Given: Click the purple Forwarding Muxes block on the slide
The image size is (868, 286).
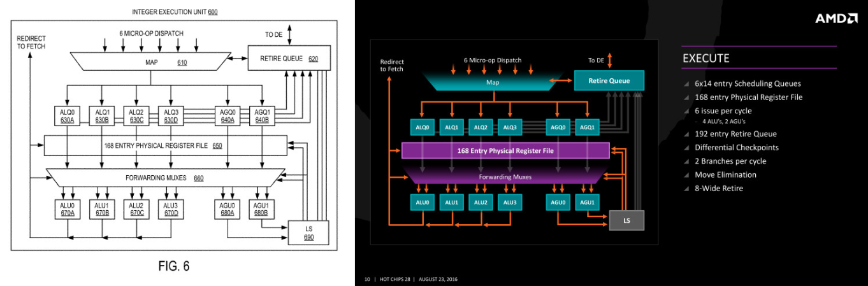Looking at the screenshot, I should pos(505,176).
